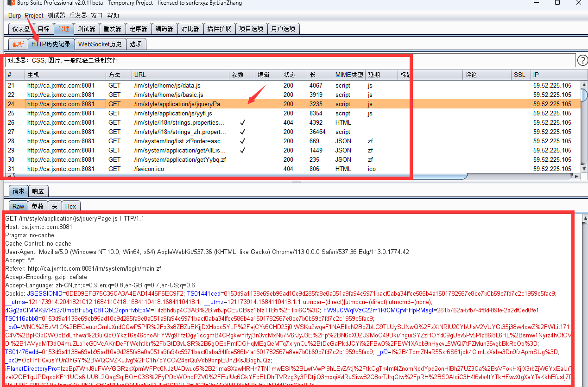This screenshot has width=588, height=387.
Task: Open the Project menu in menu bar
Action: (x=34, y=15)
